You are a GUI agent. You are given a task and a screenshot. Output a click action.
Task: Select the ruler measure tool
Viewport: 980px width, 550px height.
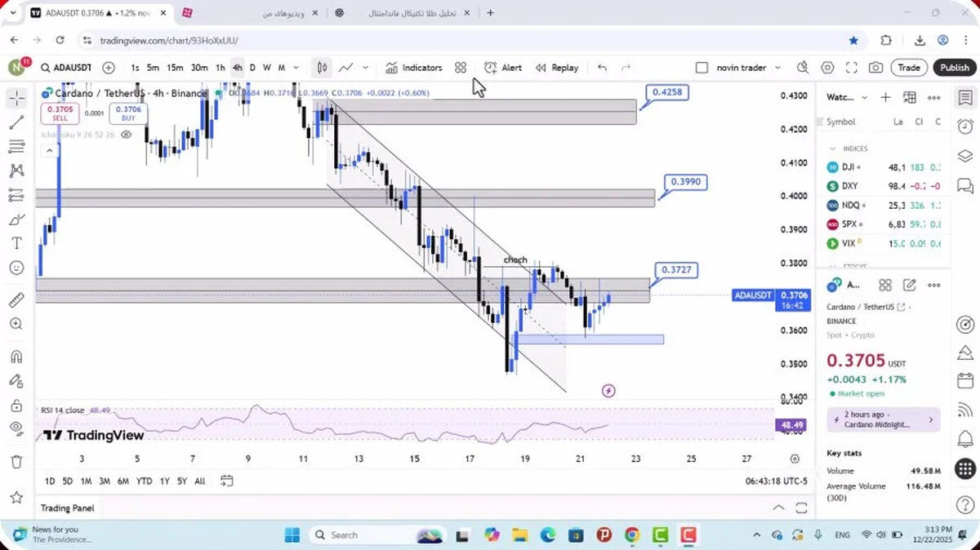pos(16,300)
